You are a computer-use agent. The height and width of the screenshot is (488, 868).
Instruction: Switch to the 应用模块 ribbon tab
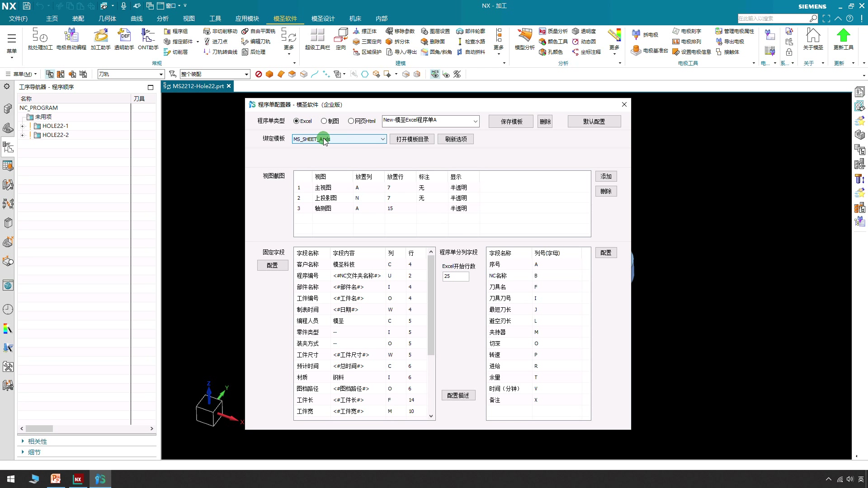coord(247,19)
